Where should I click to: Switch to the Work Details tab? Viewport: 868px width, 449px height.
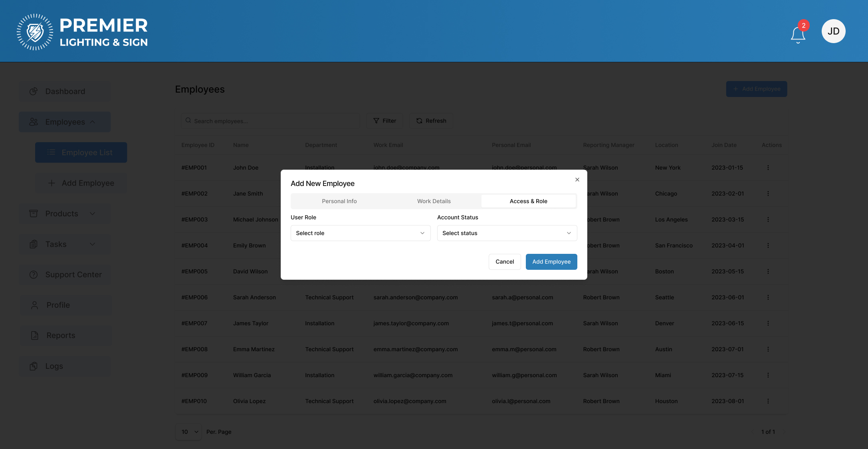pos(434,201)
